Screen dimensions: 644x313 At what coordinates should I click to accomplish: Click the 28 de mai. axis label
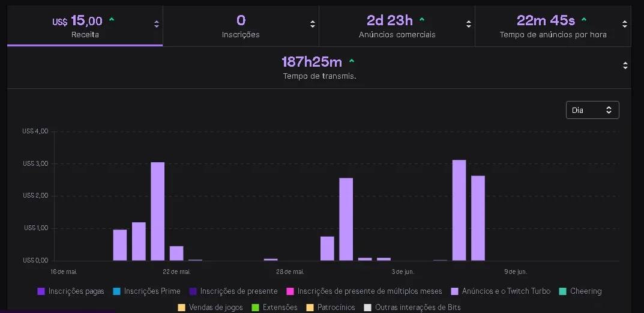290,272
